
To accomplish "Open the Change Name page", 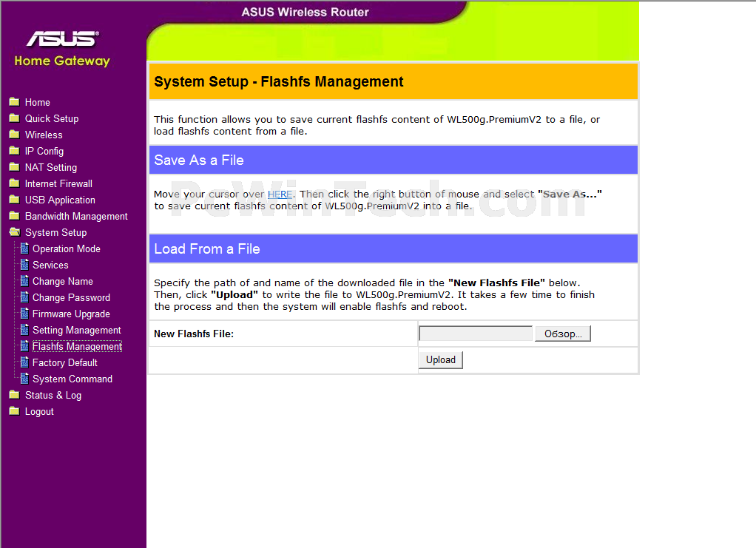I will coord(63,282).
